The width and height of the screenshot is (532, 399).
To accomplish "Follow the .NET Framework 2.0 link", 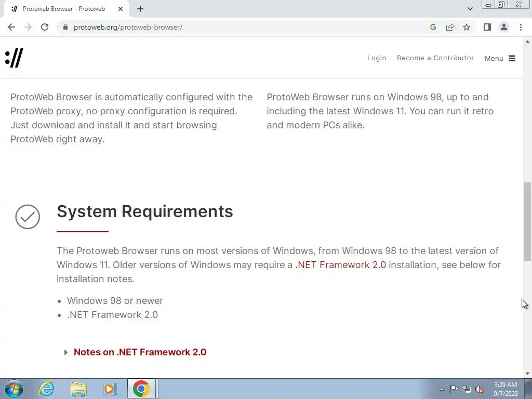I will coord(341,265).
